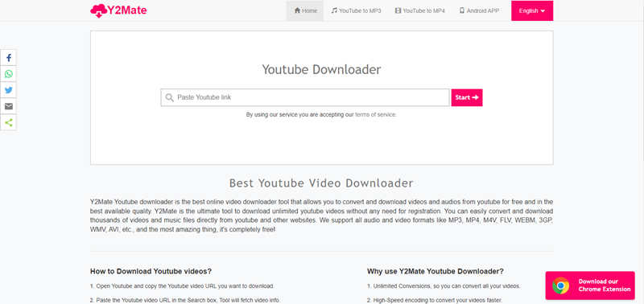
Task: Go to YouTube to MP4 page
Action: pyautogui.click(x=419, y=10)
